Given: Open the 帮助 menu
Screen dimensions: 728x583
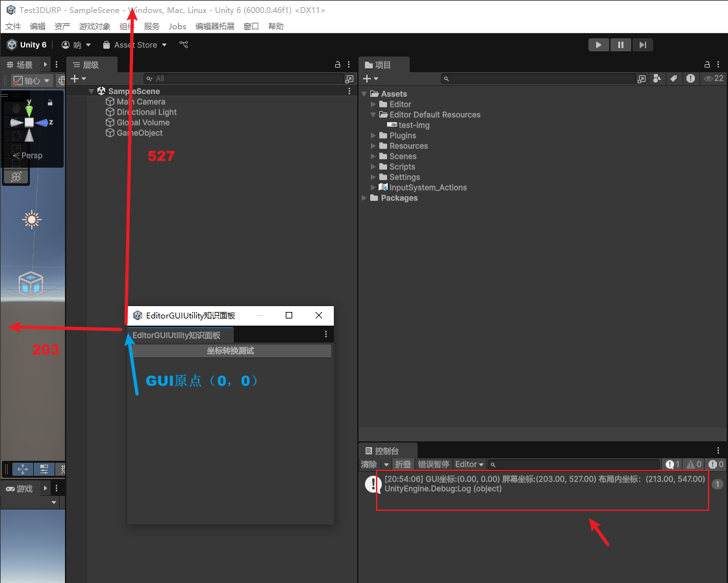Looking at the screenshot, I should click(276, 27).
